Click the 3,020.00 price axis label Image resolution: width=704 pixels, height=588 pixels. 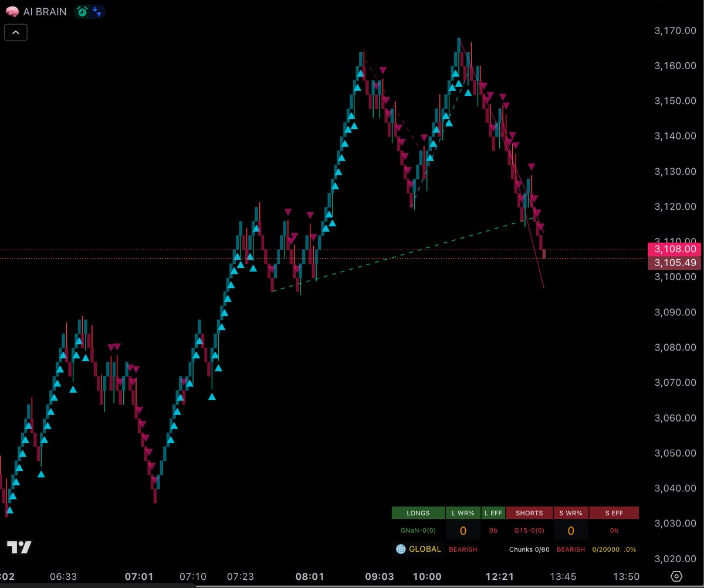(675, 558)
